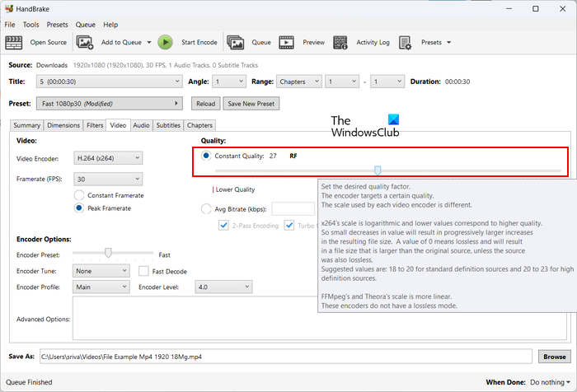This screenshot has height=392, width=577.
Task: Click the HandBrake app logo in title bar
Action: [x=9, y=8]
